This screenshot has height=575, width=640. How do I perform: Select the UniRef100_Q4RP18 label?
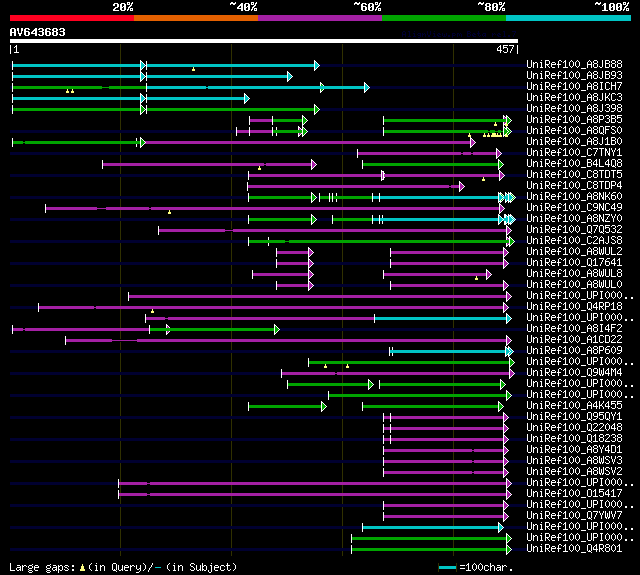coord(574,306)
